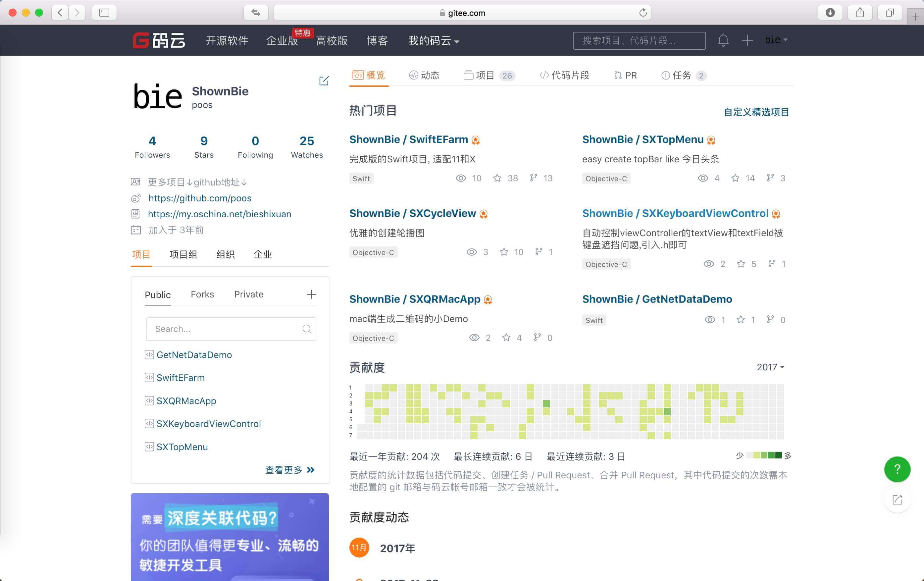The width and height of the screenshot is (924, 581).
Task: Click Safari sidebar toggle icon
Action: point(104,13)
